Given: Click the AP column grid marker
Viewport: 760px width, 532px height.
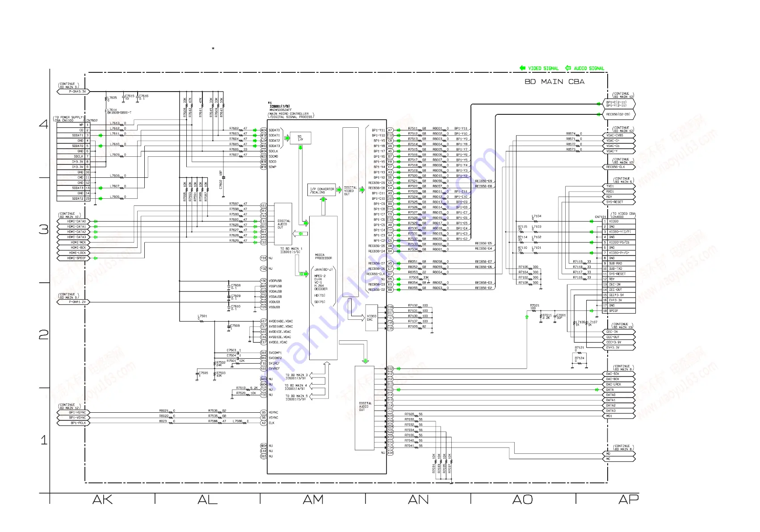Looking at the screenshot, I should pyautogui.click(x=628, y=500).
